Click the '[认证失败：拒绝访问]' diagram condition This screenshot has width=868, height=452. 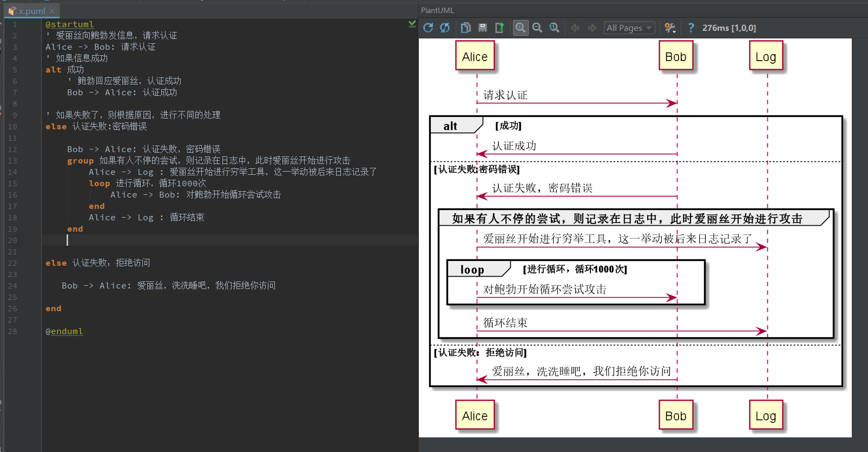[481, 352]
